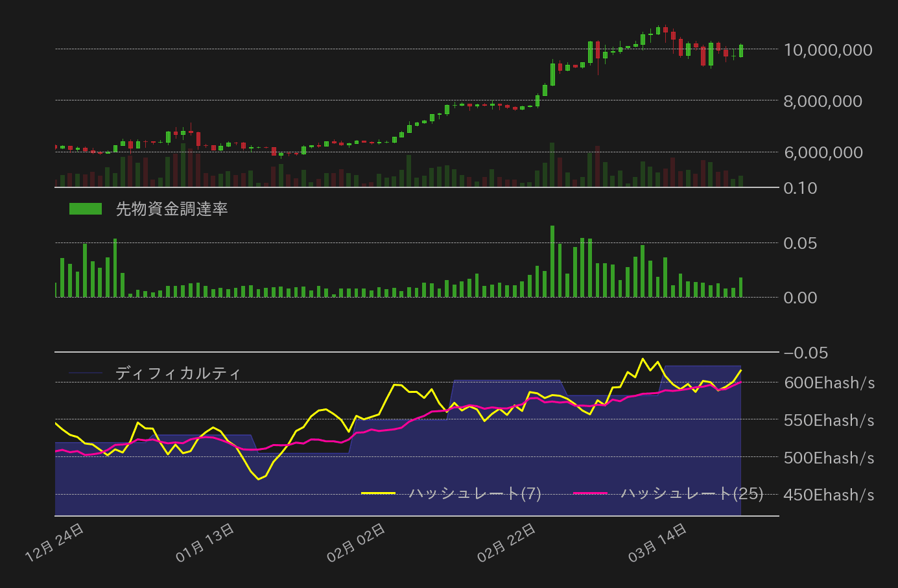
Task: Click the tallest green funding rate bar
Action: click(552, 261)
